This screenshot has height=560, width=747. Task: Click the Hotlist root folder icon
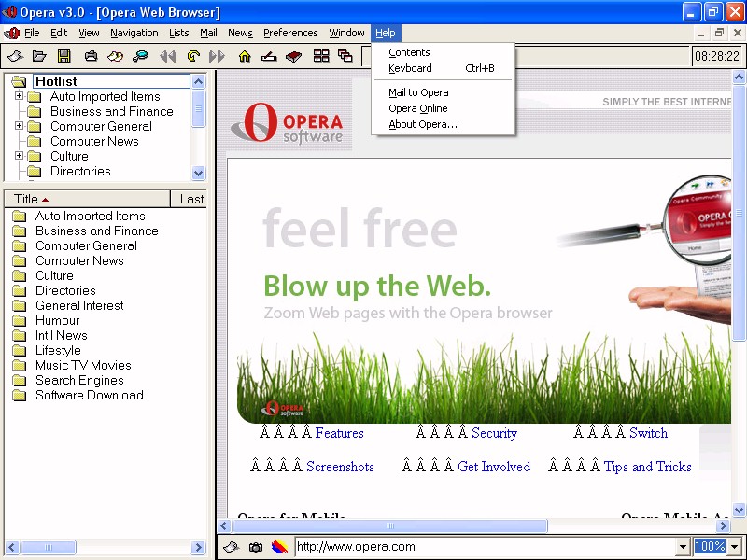[19, 81]
